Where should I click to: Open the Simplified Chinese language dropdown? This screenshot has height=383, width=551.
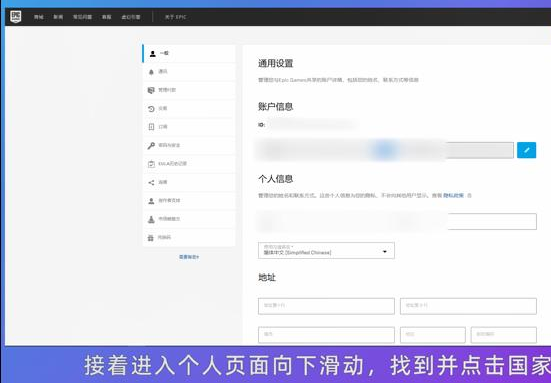click(x=326, y=251)
